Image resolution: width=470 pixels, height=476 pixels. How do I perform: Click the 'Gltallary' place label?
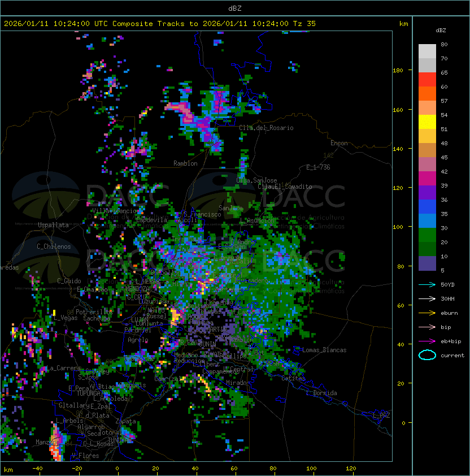pos(75,405)
